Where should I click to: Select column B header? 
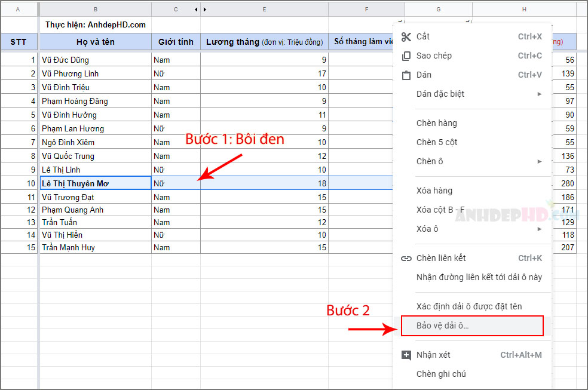pos(95,10)
